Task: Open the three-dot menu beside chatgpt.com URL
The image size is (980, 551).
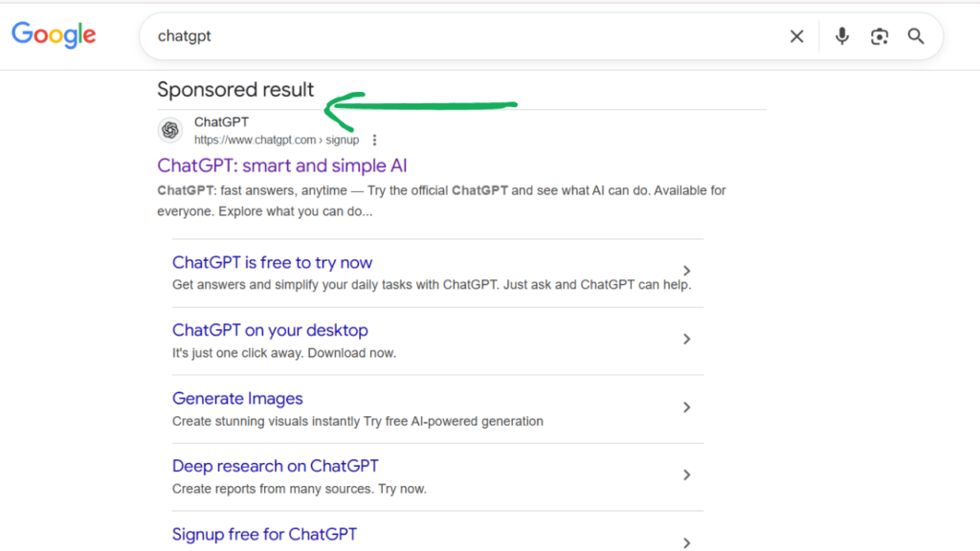Action: tap(374, 140)
